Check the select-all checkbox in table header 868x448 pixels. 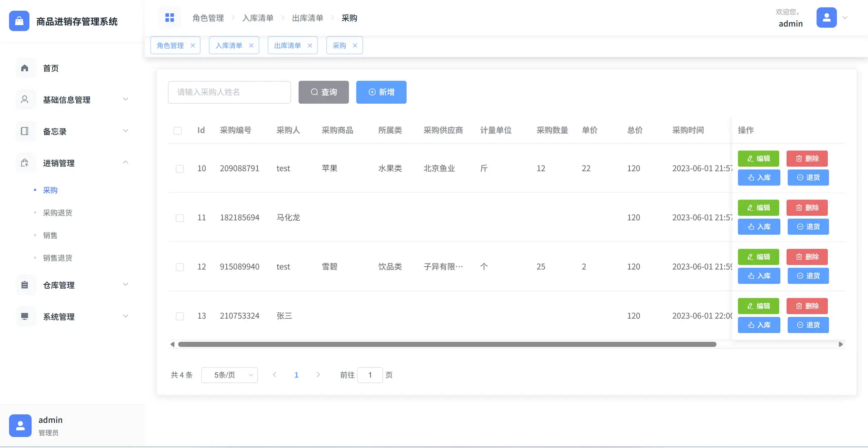point(178,130)
